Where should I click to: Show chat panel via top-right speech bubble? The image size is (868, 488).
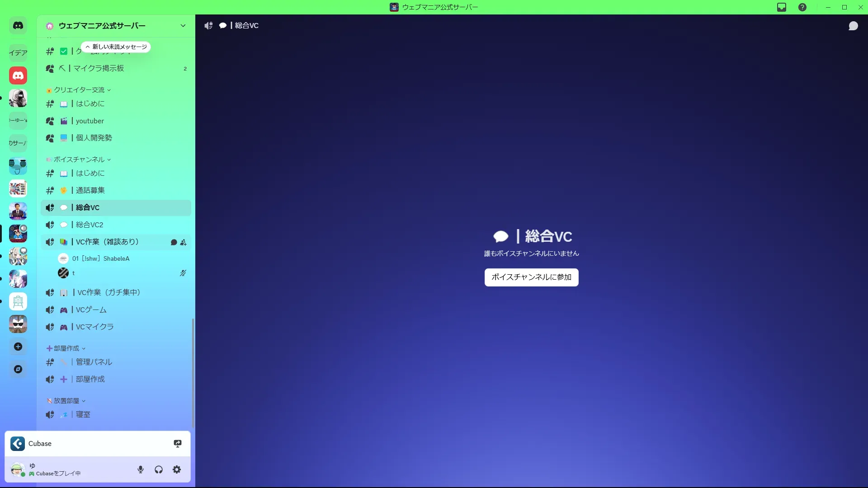point(853,26)
